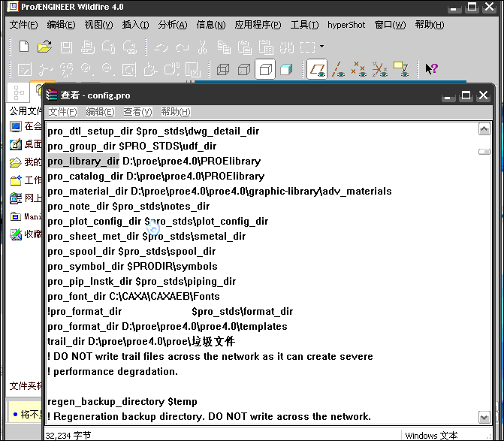This screenshot has height=441, width=504.
Task: Open 帮助(H) menu in config.pro viewer
Action: (176, 111)
